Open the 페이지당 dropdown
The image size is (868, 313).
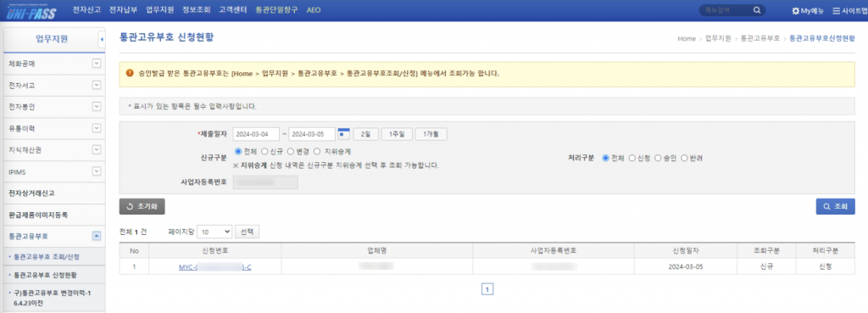pyautogui.click(x=214, y=232)
